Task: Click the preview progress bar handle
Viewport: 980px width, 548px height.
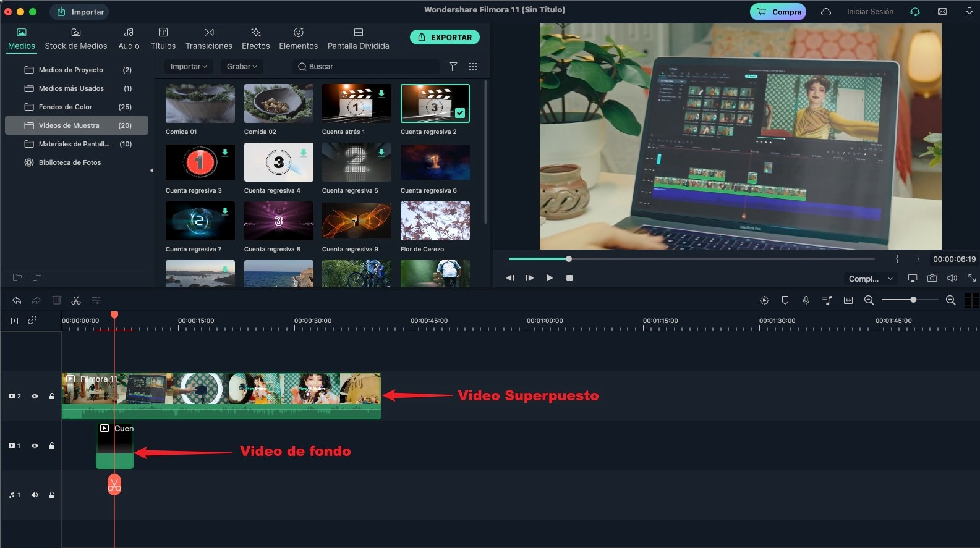Action: point(569,259)
